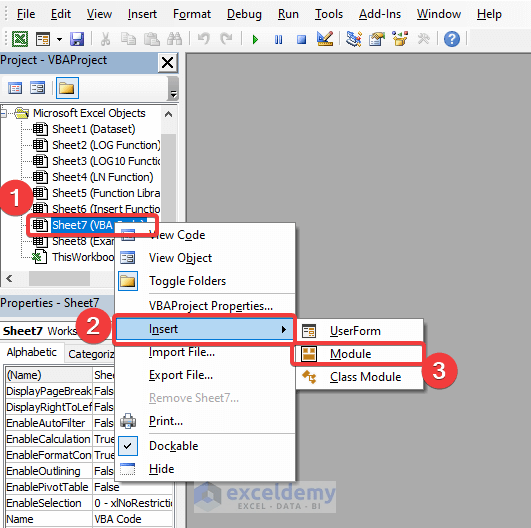Open the Tools menu

coord(329,14)
